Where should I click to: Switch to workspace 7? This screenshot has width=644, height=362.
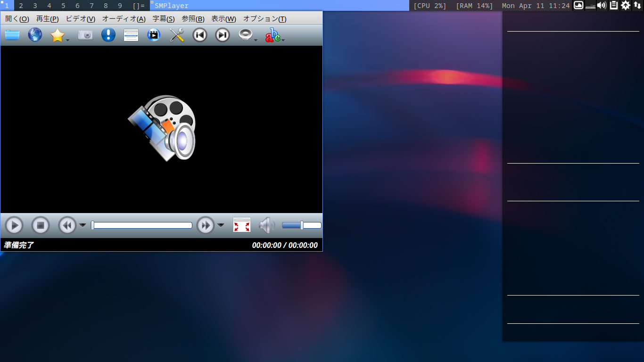click(92, 6)
